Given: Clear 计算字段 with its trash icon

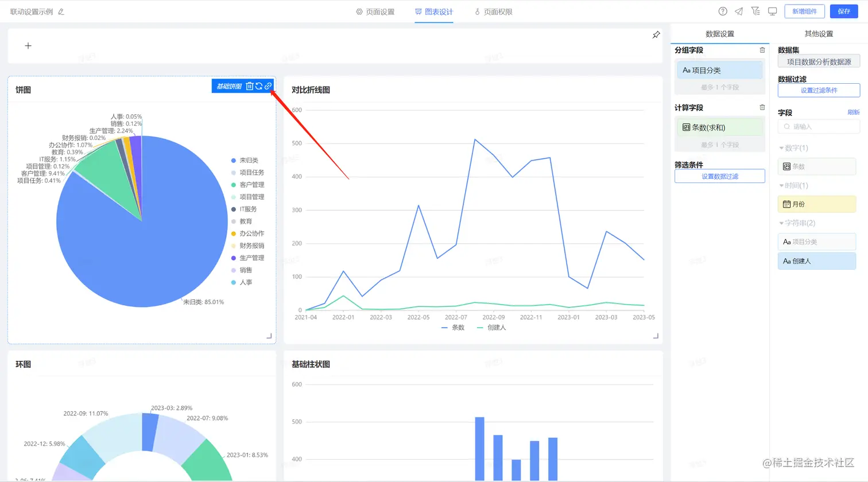Looking at the screenshot, I should pyautogui.click(x=762, y=107).
